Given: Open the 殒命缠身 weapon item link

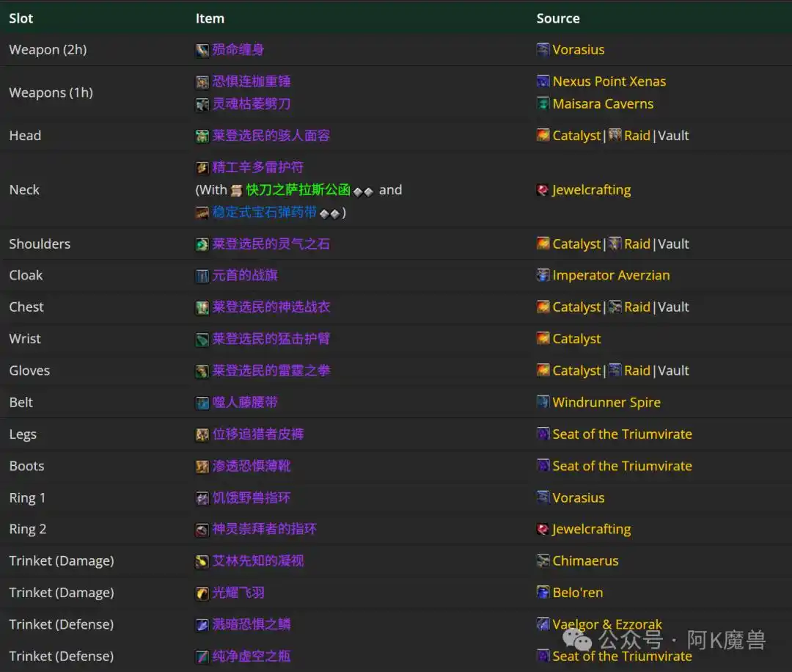Looking at the screenshot, I should click(x=238, y=50).
